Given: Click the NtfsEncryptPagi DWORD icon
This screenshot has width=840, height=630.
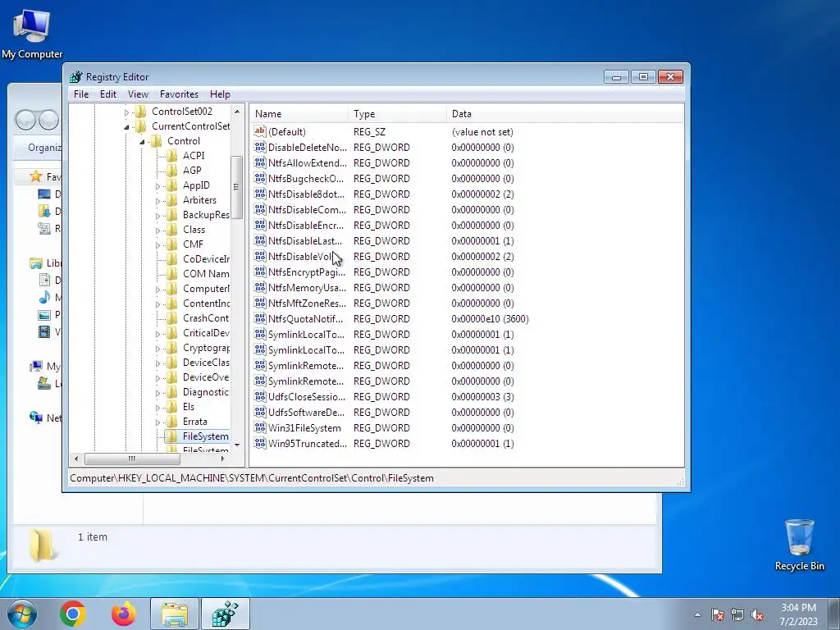Looking at the screenshot, I should (x=260, y=272).
